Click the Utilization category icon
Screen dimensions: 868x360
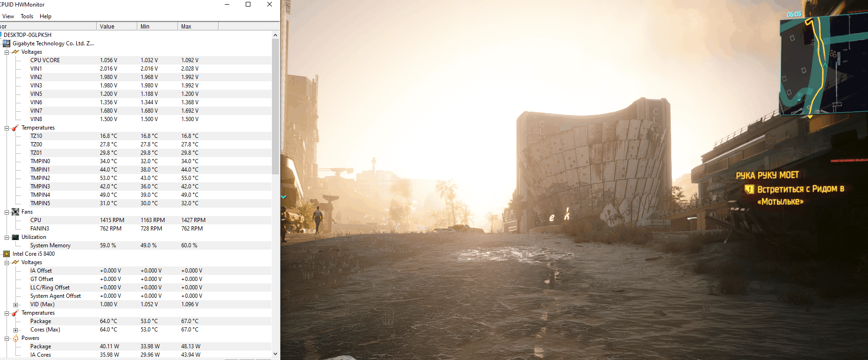(15, 237)
